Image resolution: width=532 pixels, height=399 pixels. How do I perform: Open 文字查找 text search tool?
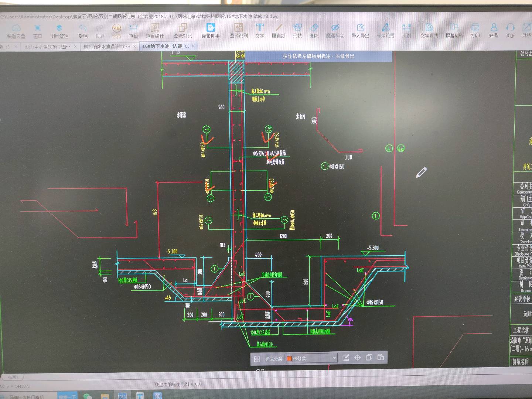pos(429,31)
